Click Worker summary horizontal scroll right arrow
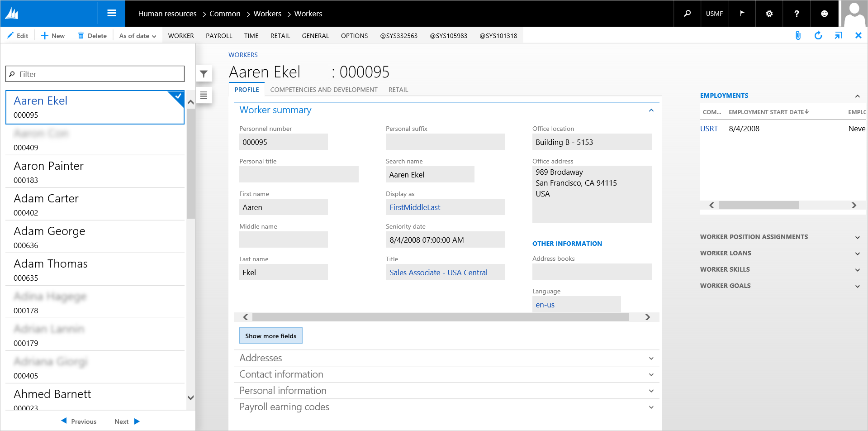Image resolution: width=868 pixels, height=431 pixels. (647, 317)
